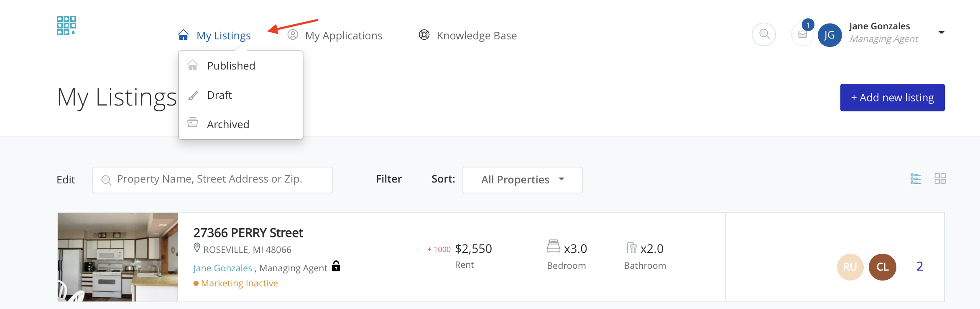980x309 pixels.
Task: Click the RU applicant avatar
Action: (850, 267)
